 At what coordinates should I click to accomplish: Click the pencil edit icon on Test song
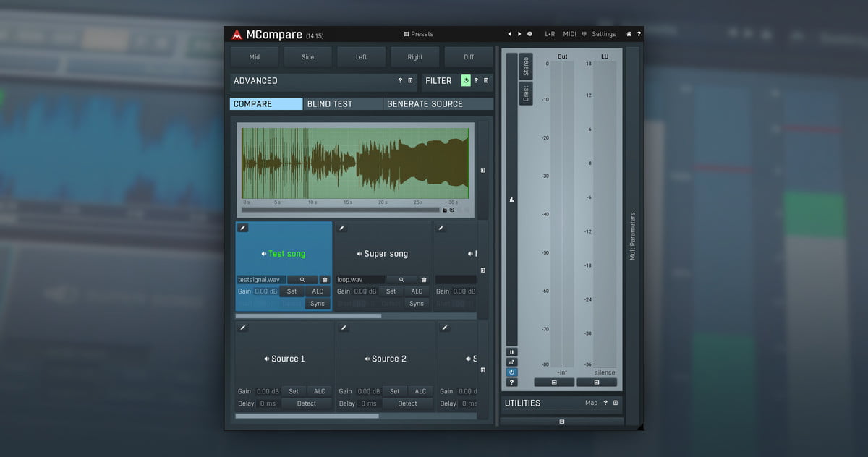point(243,228)
